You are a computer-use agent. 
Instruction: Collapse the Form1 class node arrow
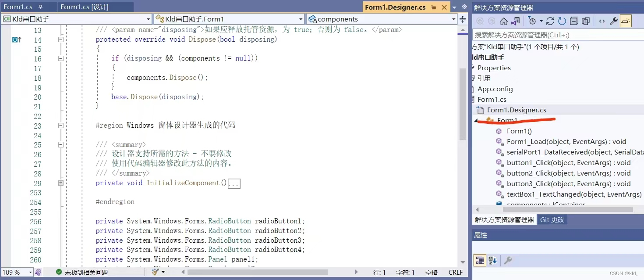click(x=477, y=121)
